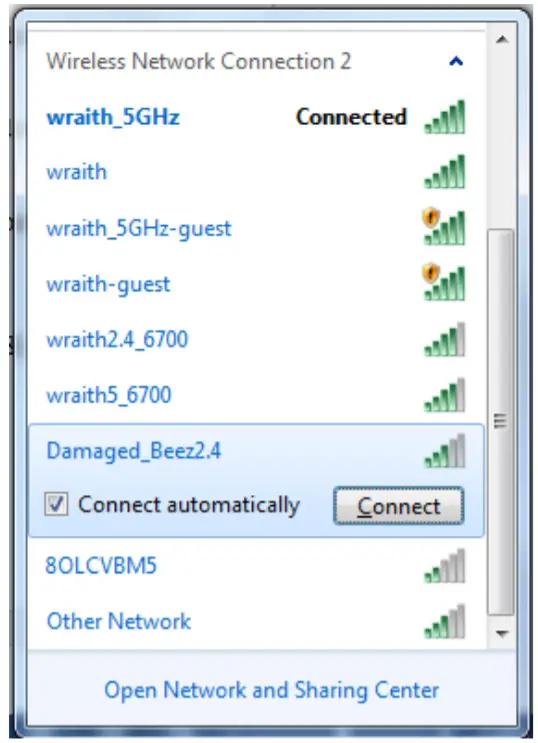Image resolution: width=538 pixels, height=743 pixels.
Task: Uncheck the Connect automatically checkbox
Action: pyautogui.click(x=56, y=504)
